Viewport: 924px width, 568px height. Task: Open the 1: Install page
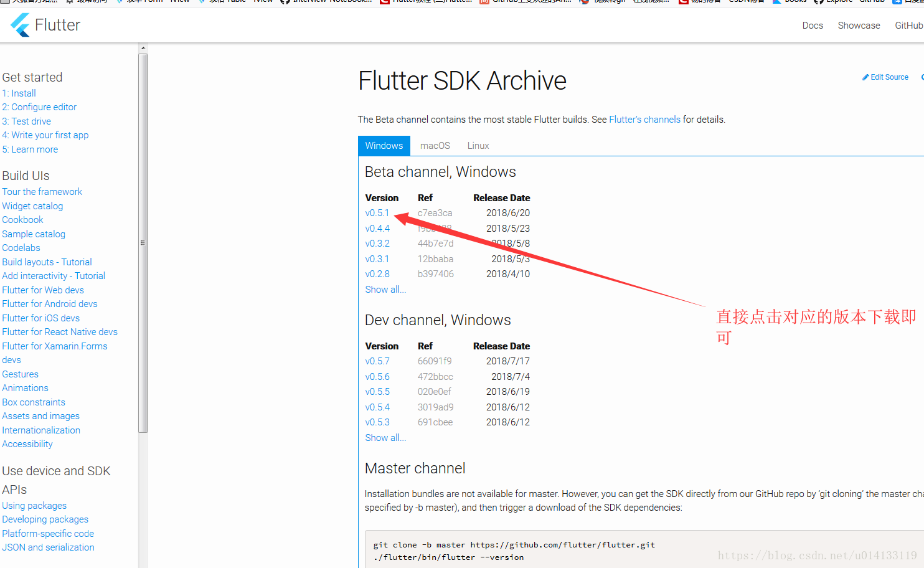tap(19, 93)
